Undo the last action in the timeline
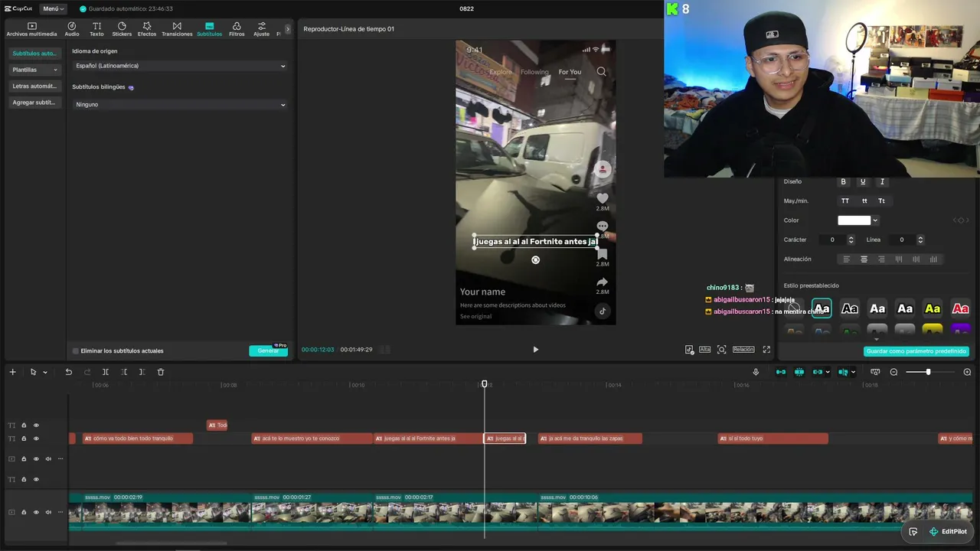The image size is (980, 551). pyautogui.click(x=68, y=372)
